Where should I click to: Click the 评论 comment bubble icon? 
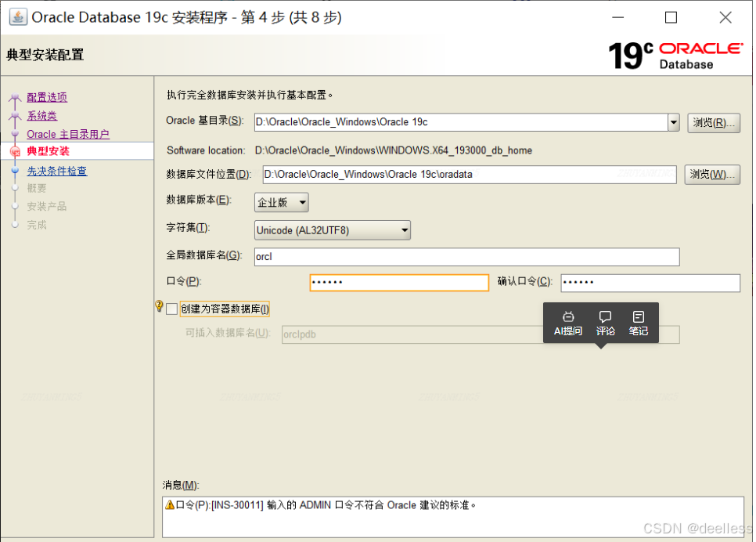[605, 316]
